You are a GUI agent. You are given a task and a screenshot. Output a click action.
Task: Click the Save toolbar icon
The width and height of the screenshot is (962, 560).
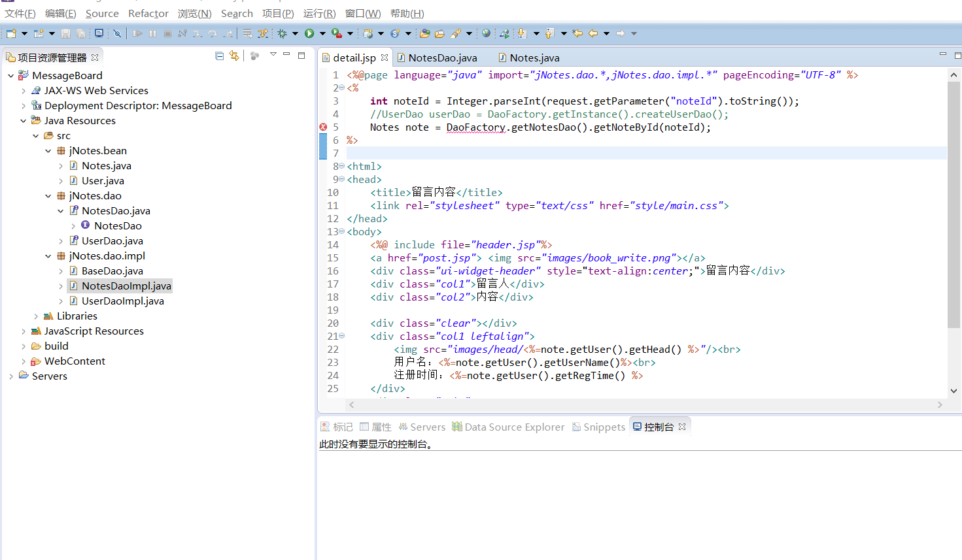click(65, 33)
